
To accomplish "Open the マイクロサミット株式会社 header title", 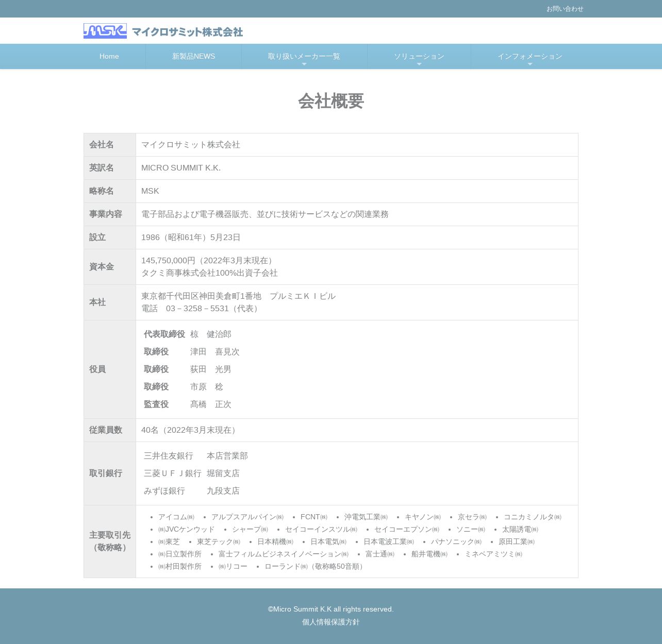I will coord(187,32).
